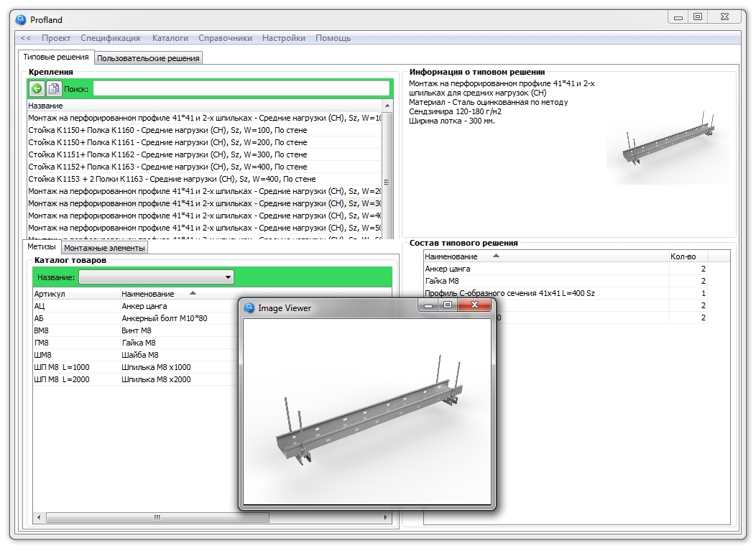This screenshot has height=551, width=756.
Task: Switch to Пользовательские решения tab
Action: (x=148, y=58)
